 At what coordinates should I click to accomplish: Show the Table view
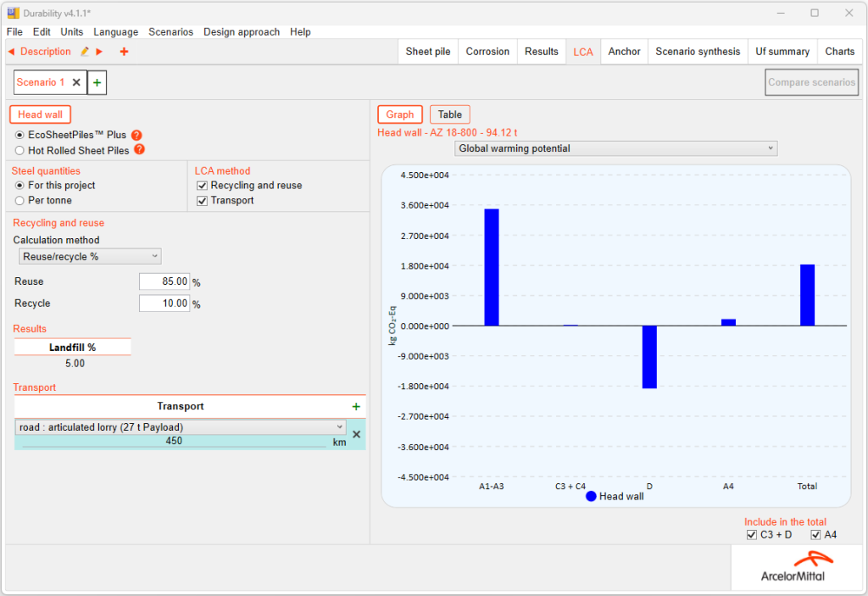tap(449, 114)
